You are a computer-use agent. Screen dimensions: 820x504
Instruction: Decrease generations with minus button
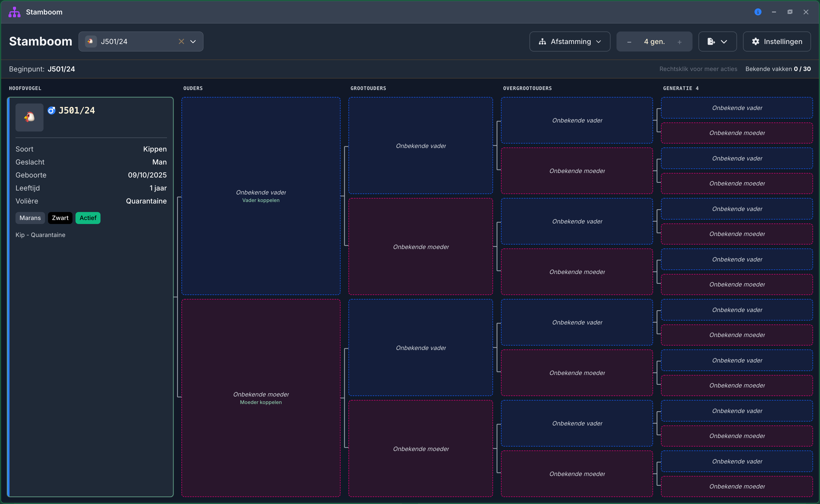click(x=629, y=42)
